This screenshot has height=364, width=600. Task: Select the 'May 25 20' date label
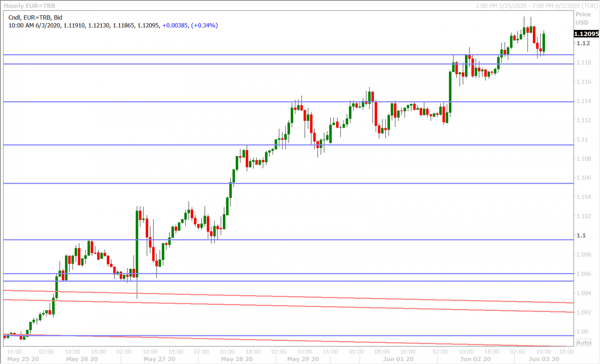pos(23,359)
